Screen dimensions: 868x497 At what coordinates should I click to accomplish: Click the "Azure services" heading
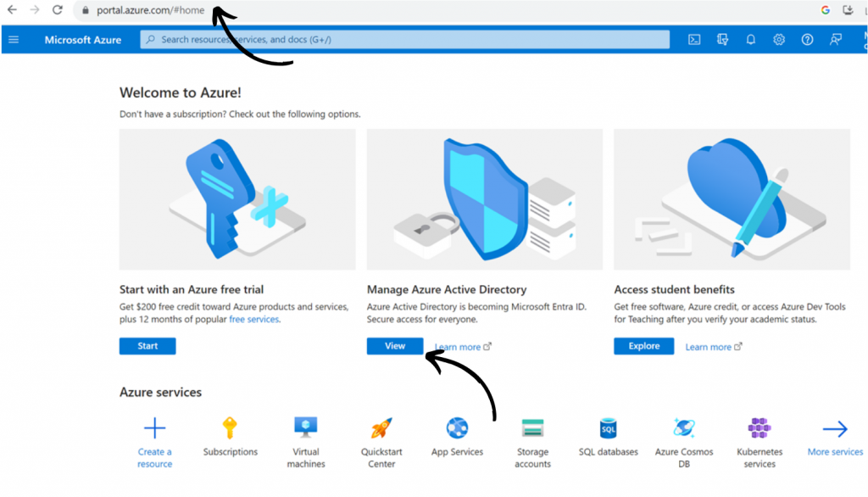click(x=160, y=393)
